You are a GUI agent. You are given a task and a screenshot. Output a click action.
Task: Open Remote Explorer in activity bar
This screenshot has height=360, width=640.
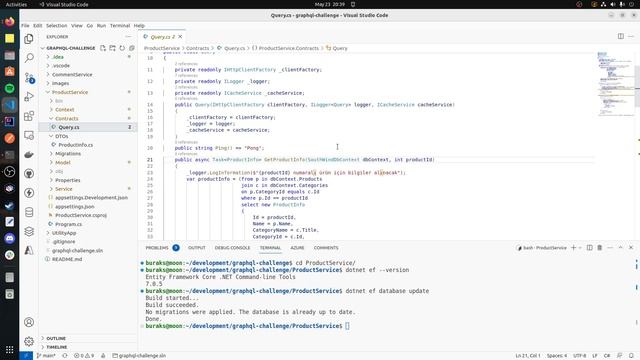tap(29, 135)
